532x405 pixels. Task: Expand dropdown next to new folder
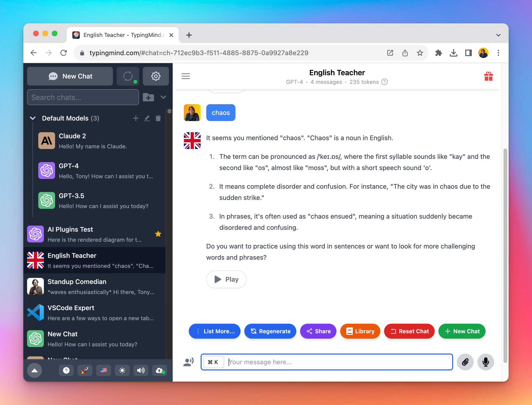163,97
